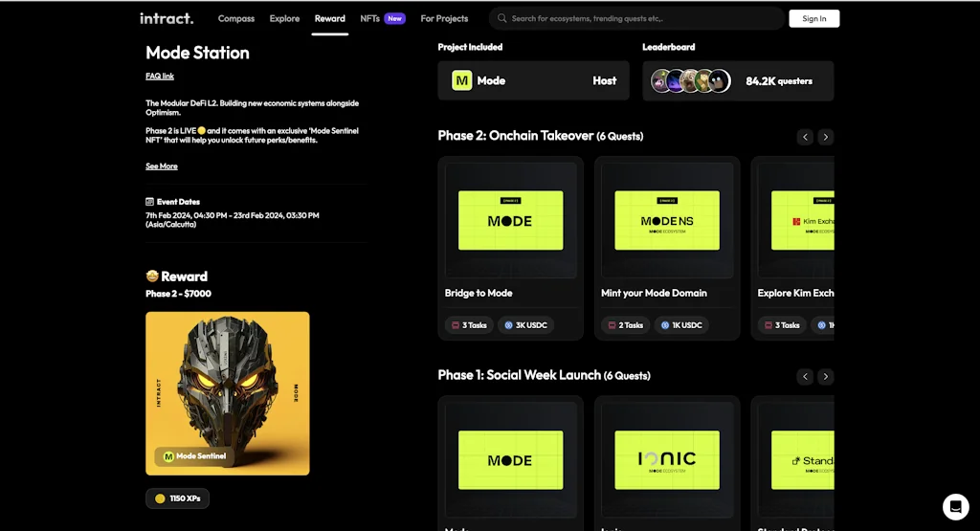Open the Compass menu item
980x531 pixels.
(x=236, y=19)
